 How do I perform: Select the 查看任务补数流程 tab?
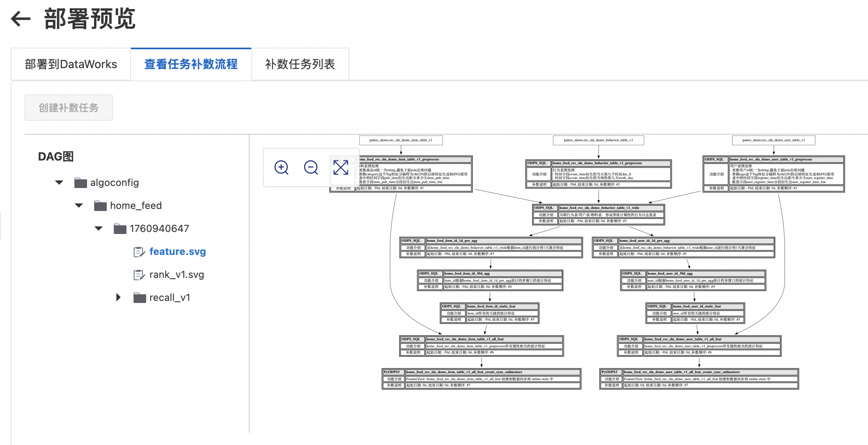click(x=191, y=64)
